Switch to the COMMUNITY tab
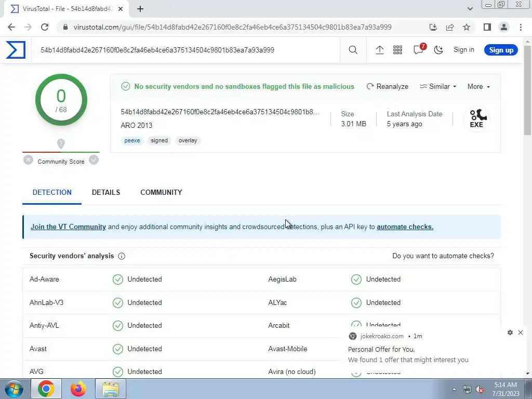 pyautogui.click(x=161, y=192)
